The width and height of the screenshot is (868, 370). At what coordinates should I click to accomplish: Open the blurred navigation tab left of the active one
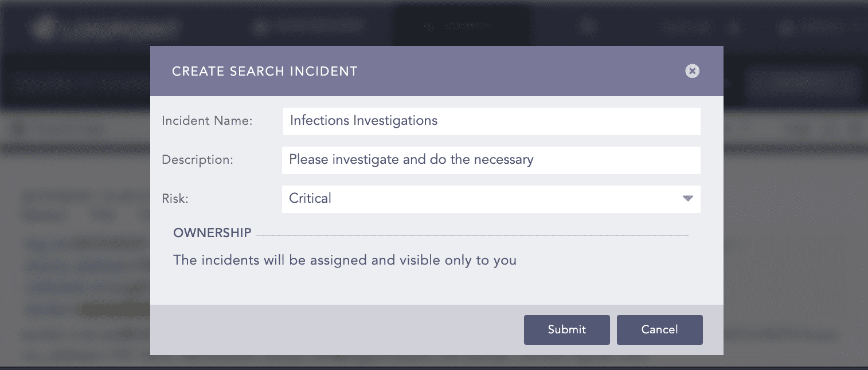tap(310, 26)
